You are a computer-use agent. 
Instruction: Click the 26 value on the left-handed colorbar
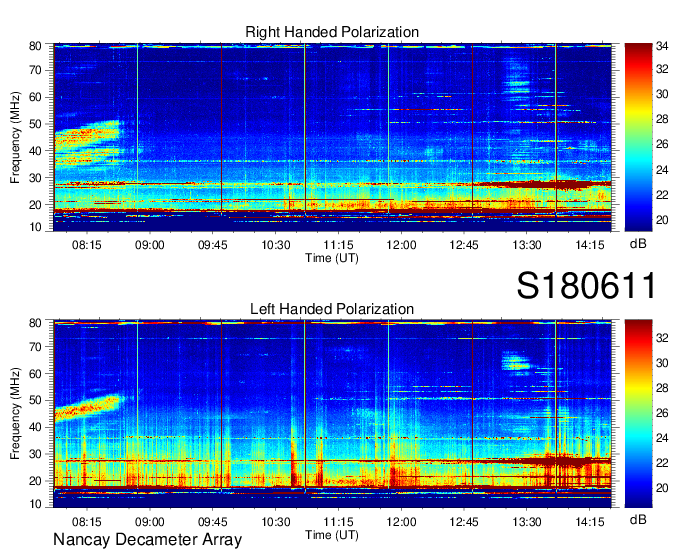[x=662, y=413]
